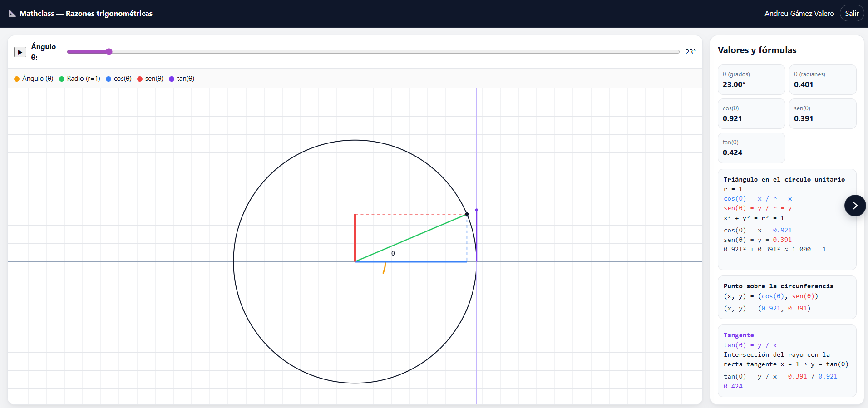Click the user name Andreu Gámez Valero
The height and width of the screenshot is (408, 868).
(x=799, y=14)
